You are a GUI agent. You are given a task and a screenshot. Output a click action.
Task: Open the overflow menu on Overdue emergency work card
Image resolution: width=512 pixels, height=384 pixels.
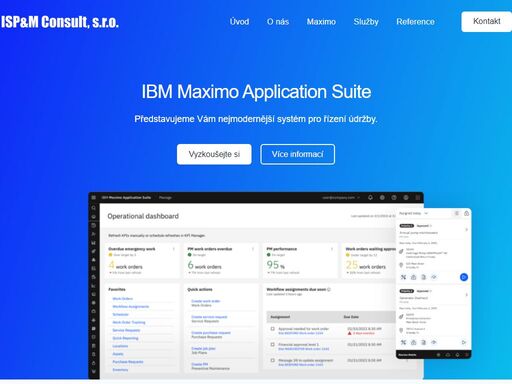174,249
